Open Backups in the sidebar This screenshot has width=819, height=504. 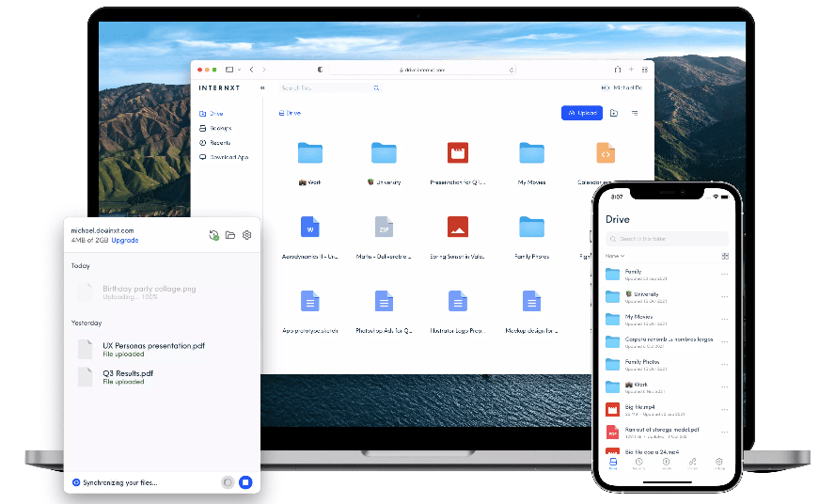(220, 128)
